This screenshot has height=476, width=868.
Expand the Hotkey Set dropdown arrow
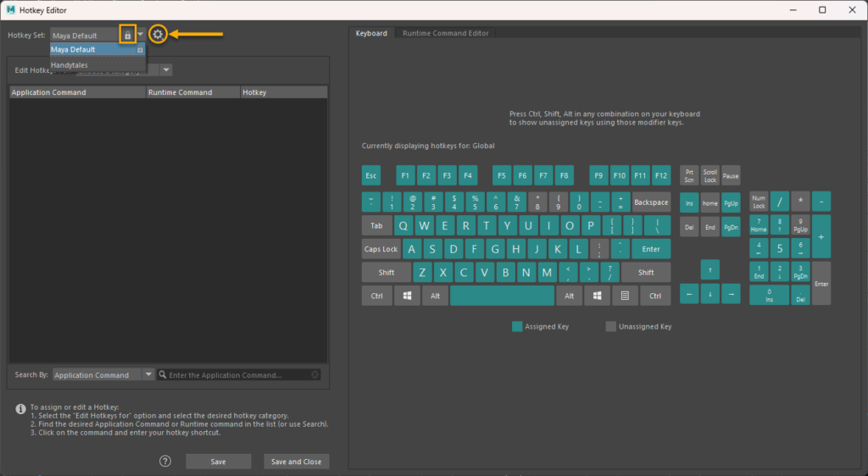click(141, 35)
